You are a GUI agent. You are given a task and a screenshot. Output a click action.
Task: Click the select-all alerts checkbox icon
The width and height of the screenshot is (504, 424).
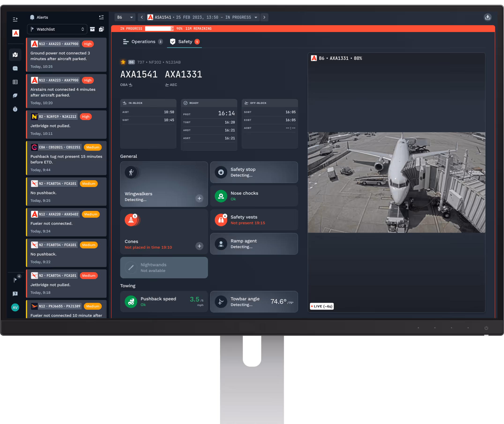pos(102,29)
